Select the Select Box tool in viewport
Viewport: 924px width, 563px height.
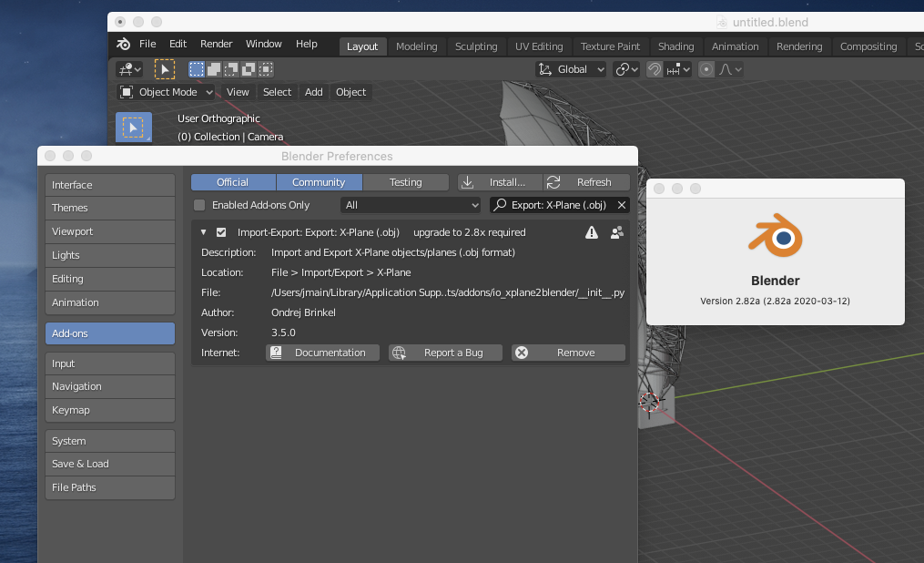click(x=134, y=128)
